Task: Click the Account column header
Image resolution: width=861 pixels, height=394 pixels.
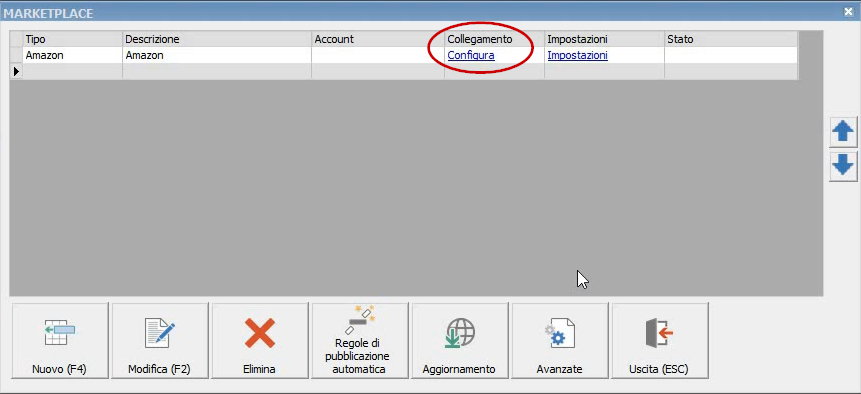Action: (378, 40)
